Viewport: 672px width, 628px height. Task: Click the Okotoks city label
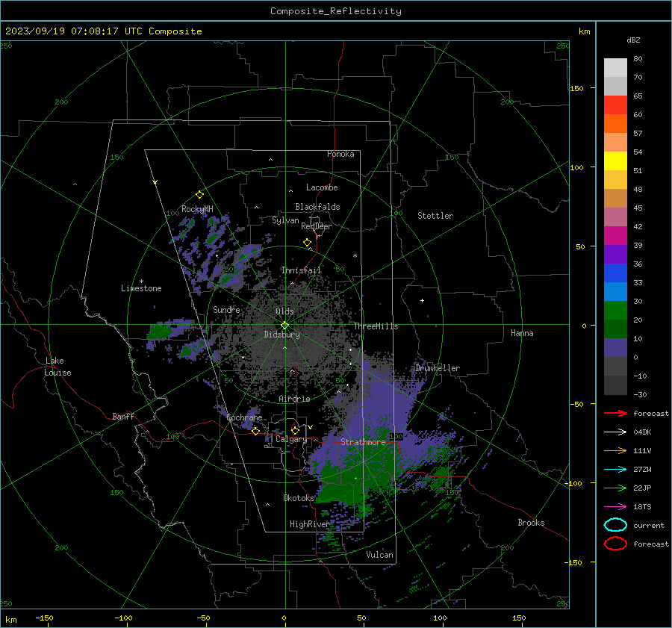299,497
